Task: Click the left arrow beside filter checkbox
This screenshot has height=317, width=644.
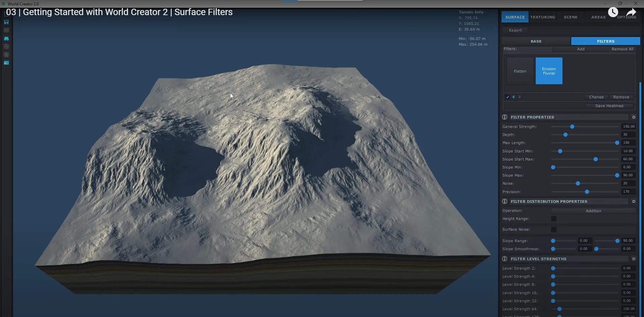Action: point(514,97)
